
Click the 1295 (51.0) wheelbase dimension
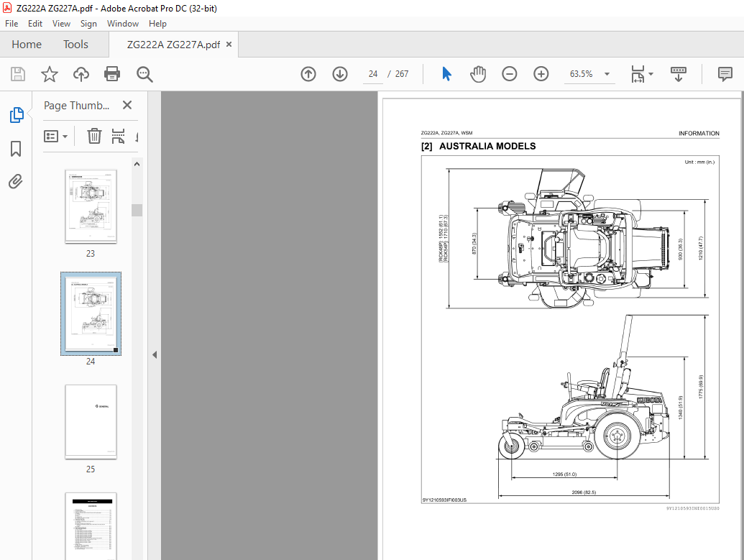click(564, 474)
